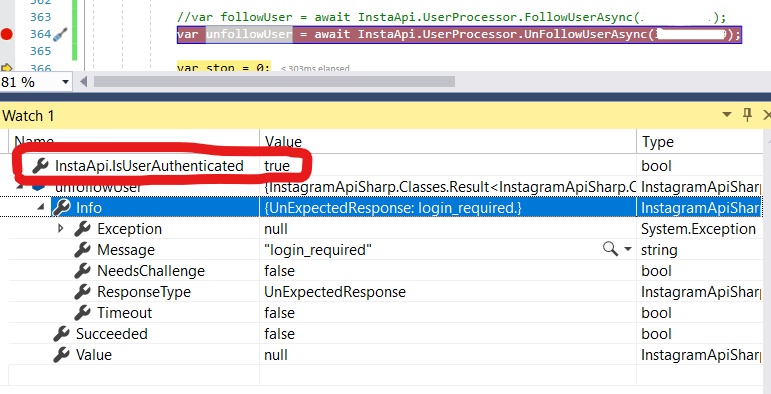Image resolution: width=771 pixels, height=394 pixels.
Task: Click the screwdriver quick-action icon on line 364
Action: pos(60,34)
